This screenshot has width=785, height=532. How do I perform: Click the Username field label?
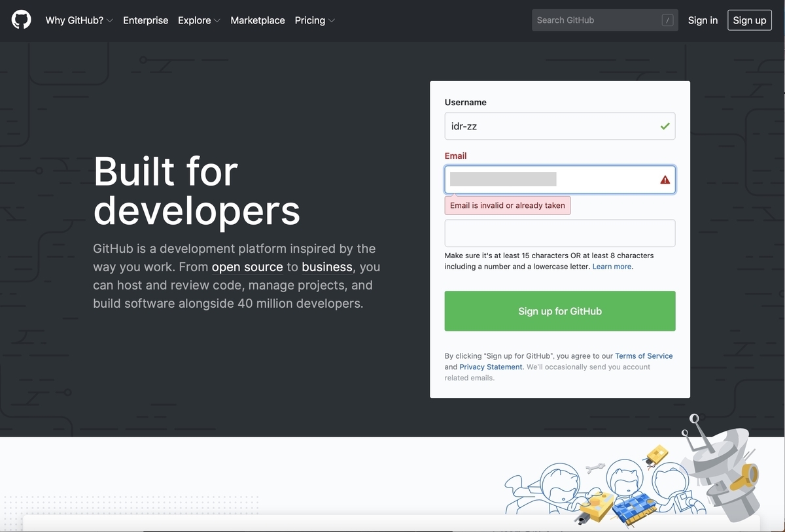click(x=466, y=102)
